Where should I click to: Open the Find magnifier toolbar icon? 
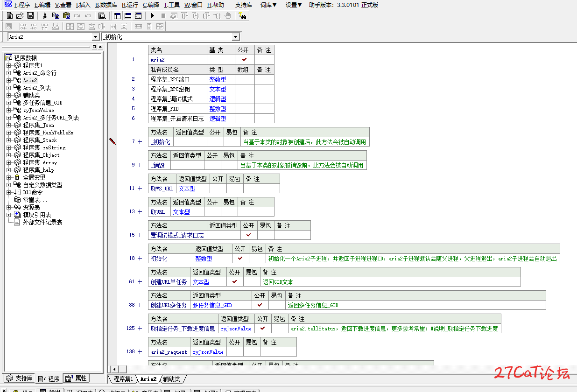[102, 15]
